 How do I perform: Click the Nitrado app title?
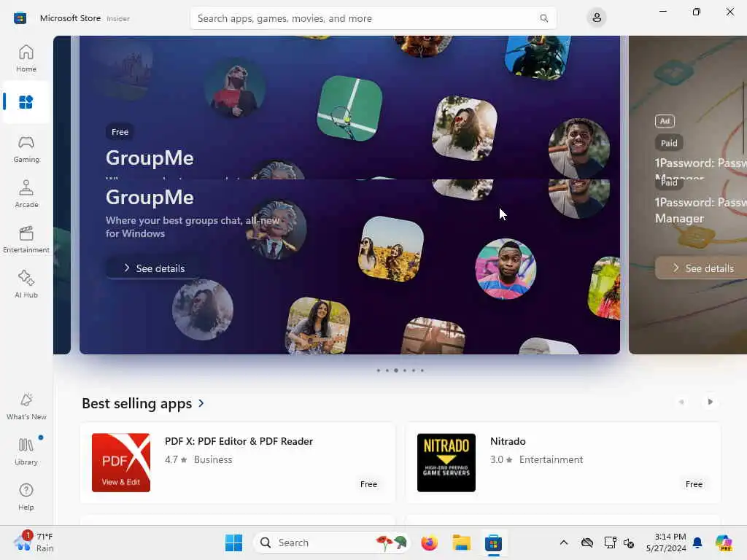(508, 441)
